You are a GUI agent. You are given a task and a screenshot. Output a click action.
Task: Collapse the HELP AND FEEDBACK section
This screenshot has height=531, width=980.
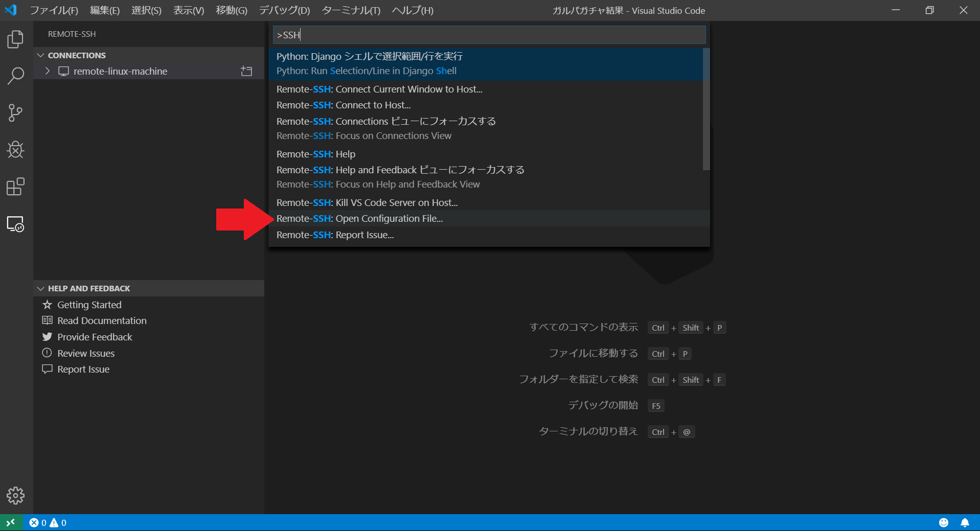pyautogui.click(x=41, y=288)
